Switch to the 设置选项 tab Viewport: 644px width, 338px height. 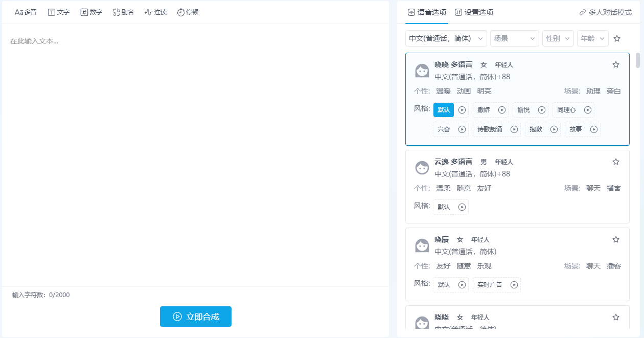(x=474, y=12)
